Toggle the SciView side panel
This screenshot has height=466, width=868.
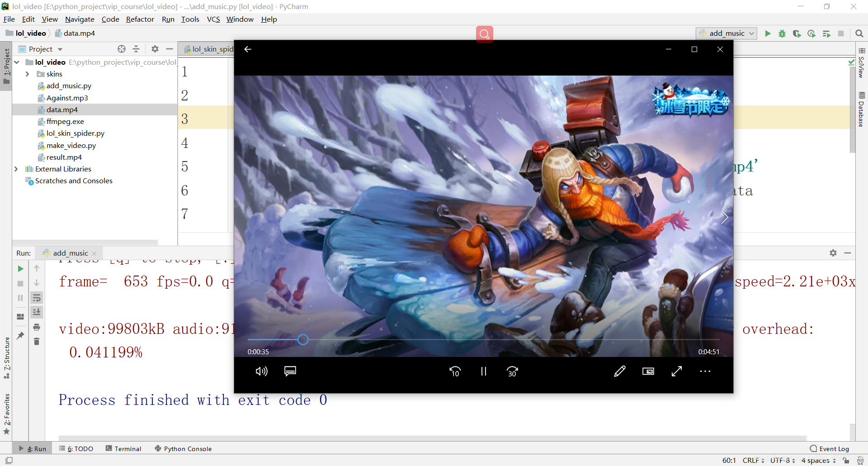coord(862,63)
